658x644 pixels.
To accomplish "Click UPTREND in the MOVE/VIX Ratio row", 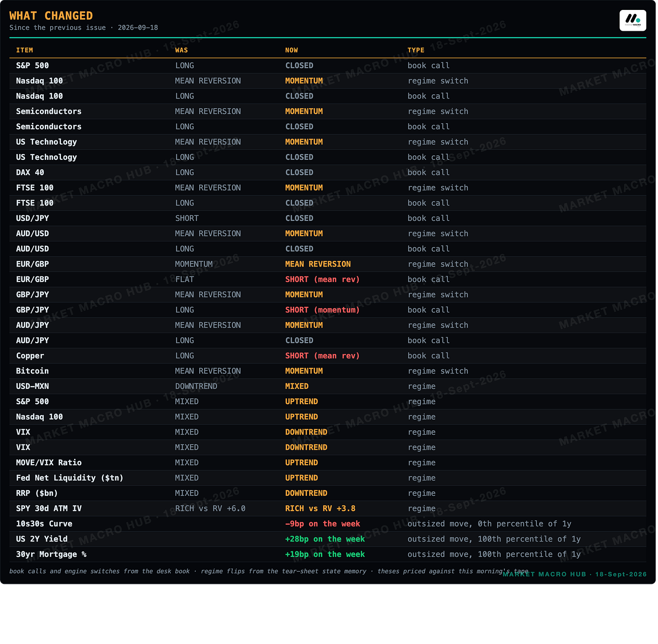I will (x=301, y=462).
